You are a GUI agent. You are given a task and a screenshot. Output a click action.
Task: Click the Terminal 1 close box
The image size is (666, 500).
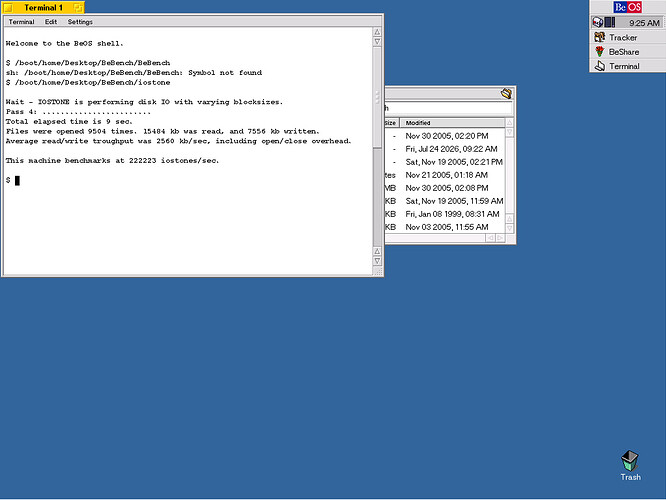coord(8,8)
